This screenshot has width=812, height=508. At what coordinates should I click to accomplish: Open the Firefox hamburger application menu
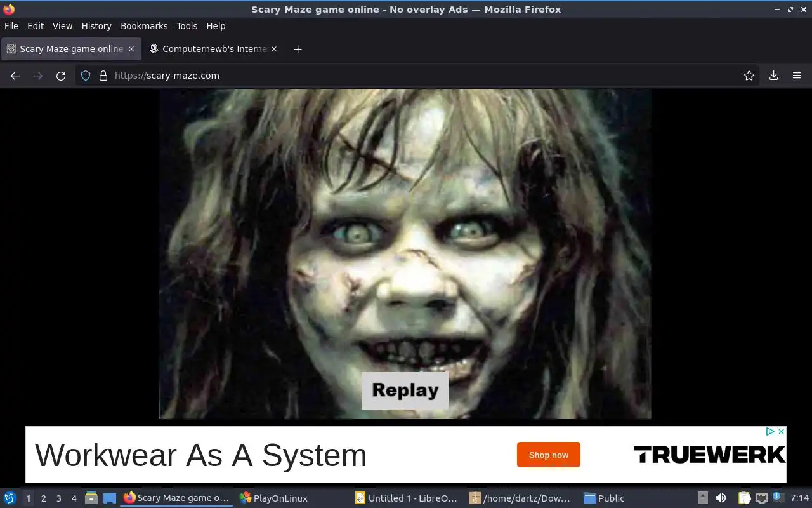[797, 76]
